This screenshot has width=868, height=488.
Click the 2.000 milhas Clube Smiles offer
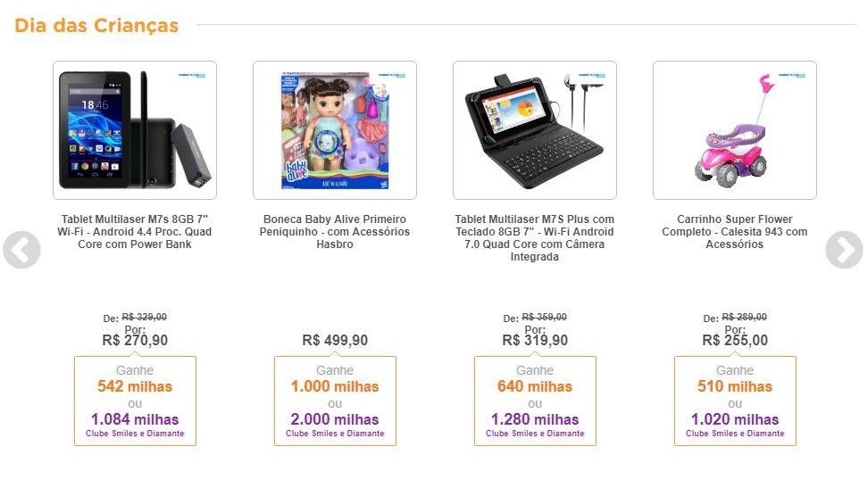click(335, 425)
